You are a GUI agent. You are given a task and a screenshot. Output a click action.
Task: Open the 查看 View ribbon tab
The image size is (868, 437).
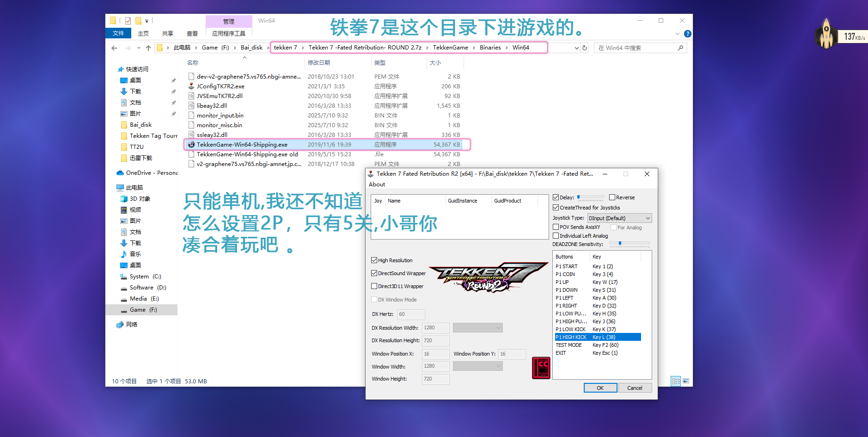point(192,33)
